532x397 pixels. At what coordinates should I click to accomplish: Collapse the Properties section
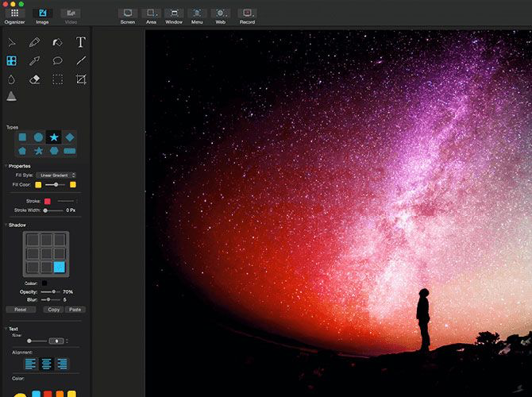[x=6, y=166]
